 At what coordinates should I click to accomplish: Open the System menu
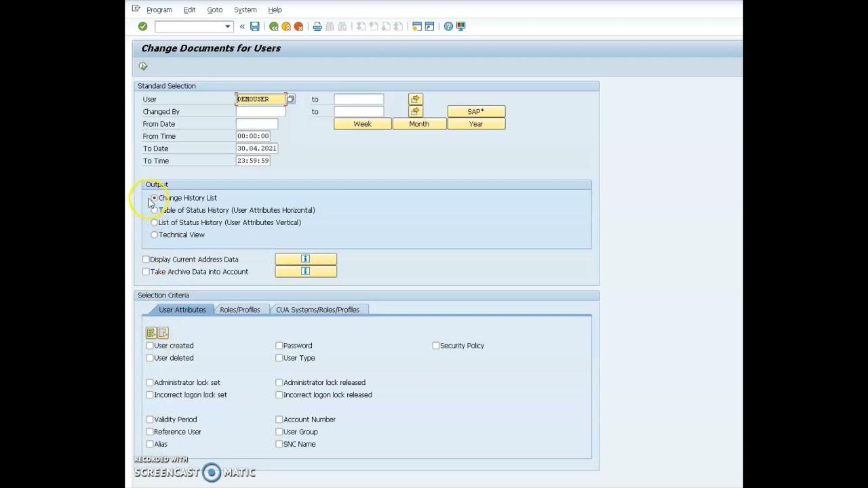tap(245, 10)
